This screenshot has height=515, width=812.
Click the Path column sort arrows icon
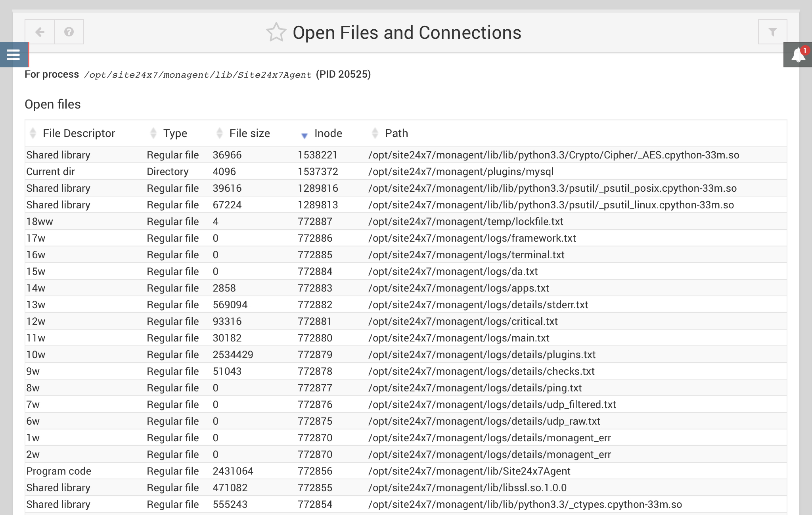375,133
